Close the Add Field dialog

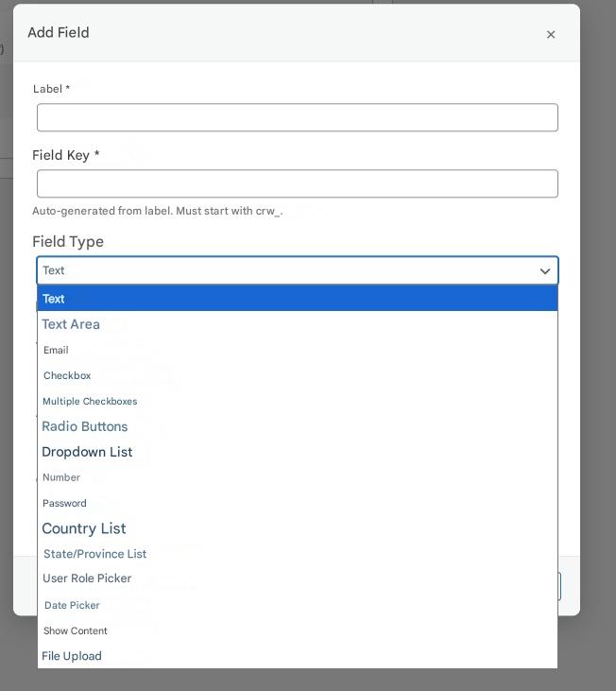click(551, 34)
